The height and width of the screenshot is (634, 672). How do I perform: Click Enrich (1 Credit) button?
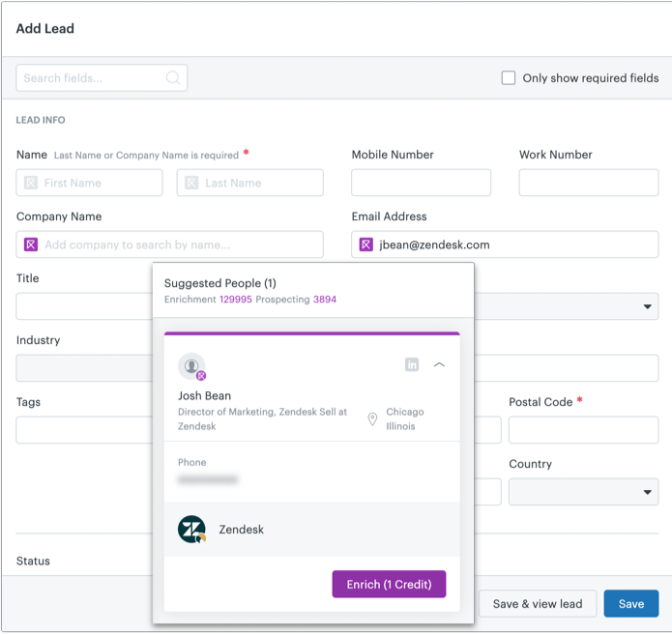tap(389, 584)
